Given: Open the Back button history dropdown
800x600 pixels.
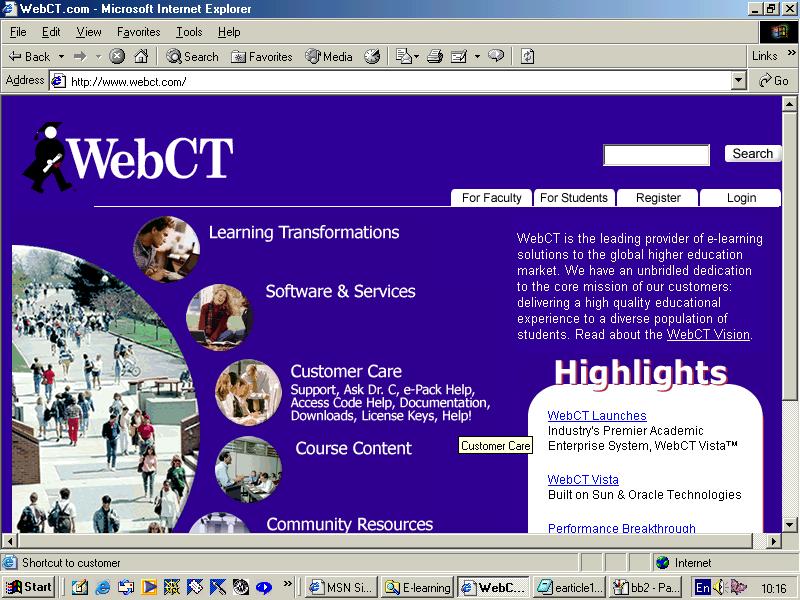Looking at the screenshot, I should 61,57.
